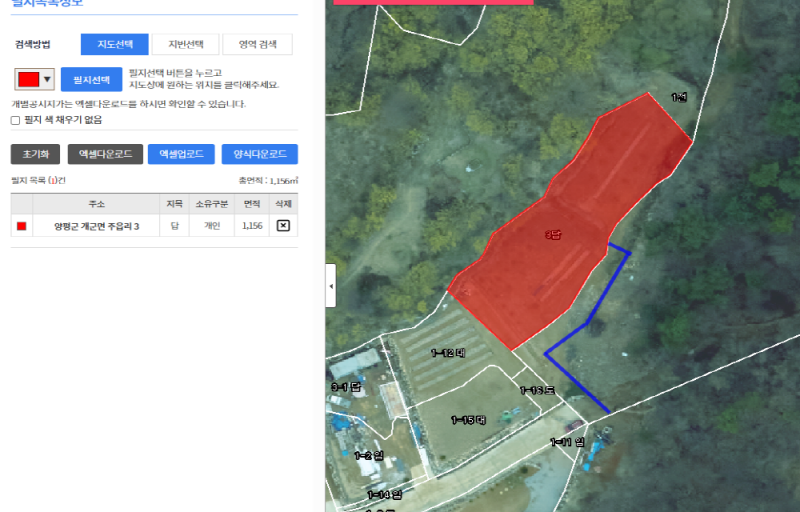
Task: Click the 주소 column header
Action: point(96,204)
